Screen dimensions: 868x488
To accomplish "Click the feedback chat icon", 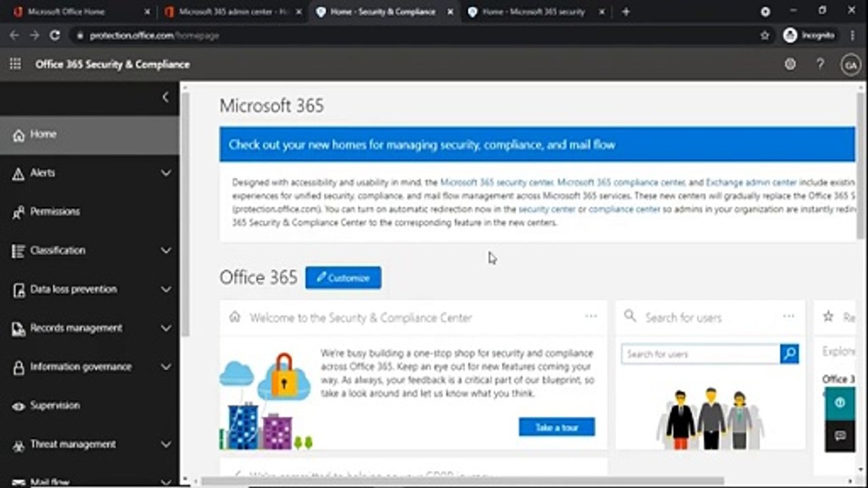I will pyautogui.click(x=840, y=436).
